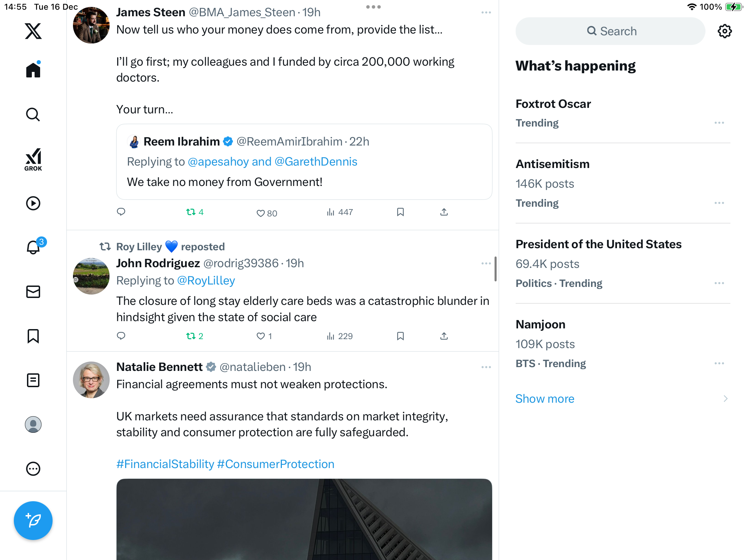Click the Search input field
Screen dimensions: 747x560
coord(610,31)
